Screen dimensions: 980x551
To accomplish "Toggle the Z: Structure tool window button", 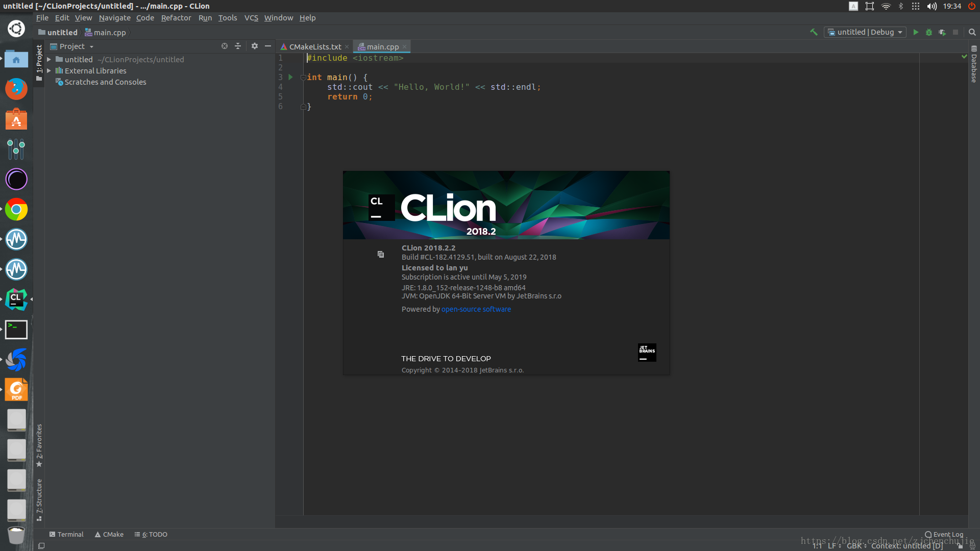I will pos(39,500).
